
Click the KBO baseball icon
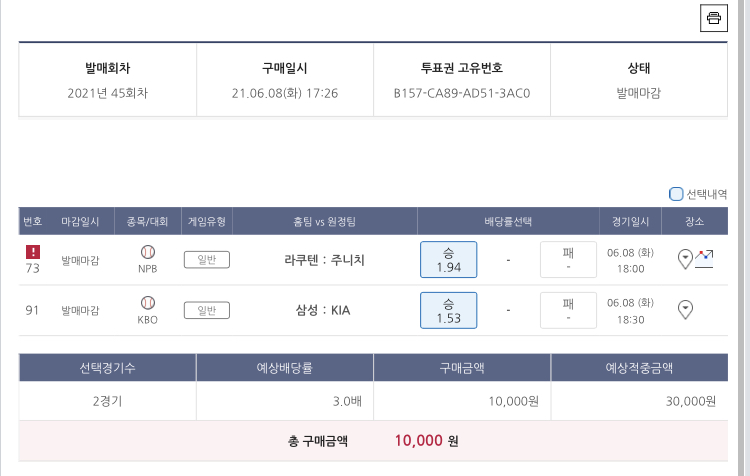click(x=148, y=302)
